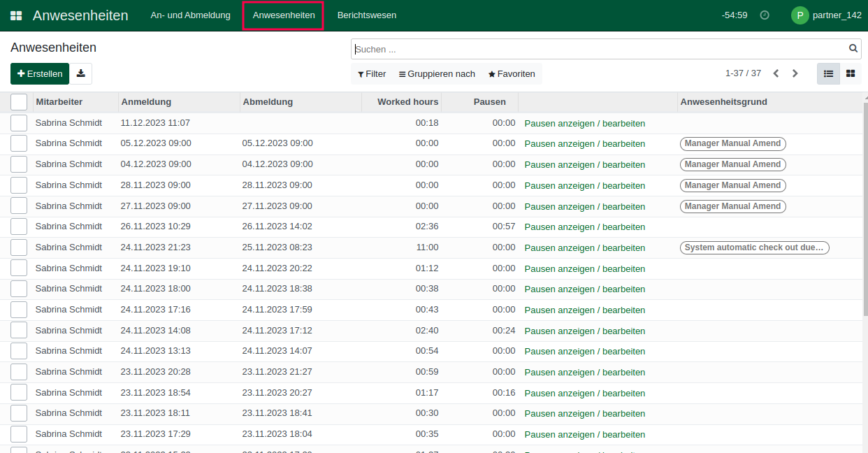
Task: Open the Favoriten dropdown
Action: coord(512,74)
